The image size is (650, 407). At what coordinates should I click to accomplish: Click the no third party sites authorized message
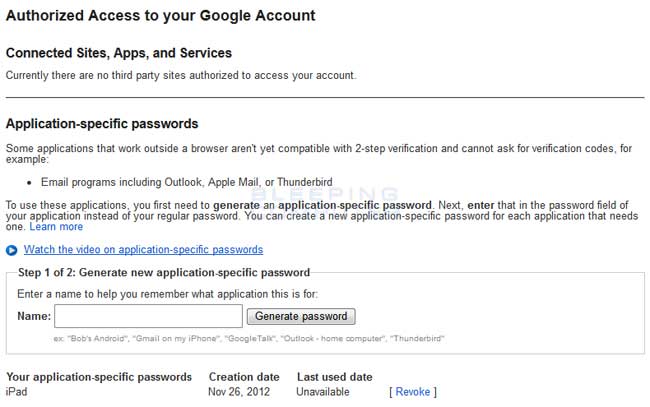tap(181, 75)
